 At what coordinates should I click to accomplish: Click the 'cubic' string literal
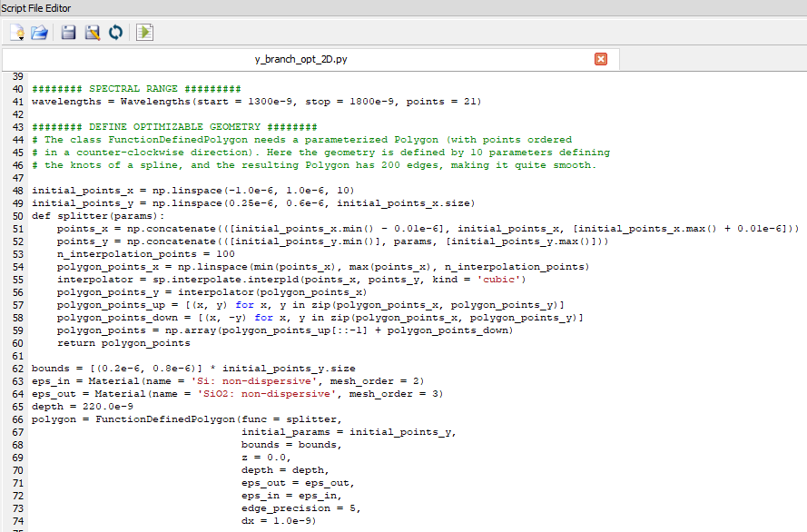pos(498,280)
